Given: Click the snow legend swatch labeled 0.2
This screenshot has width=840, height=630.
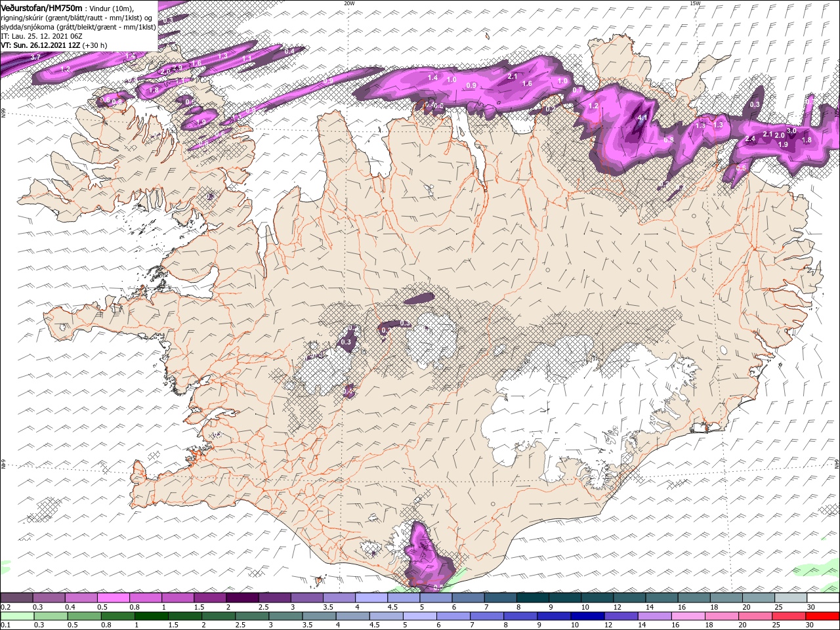Looking at the screenshot, I should (x=16, y=598).
